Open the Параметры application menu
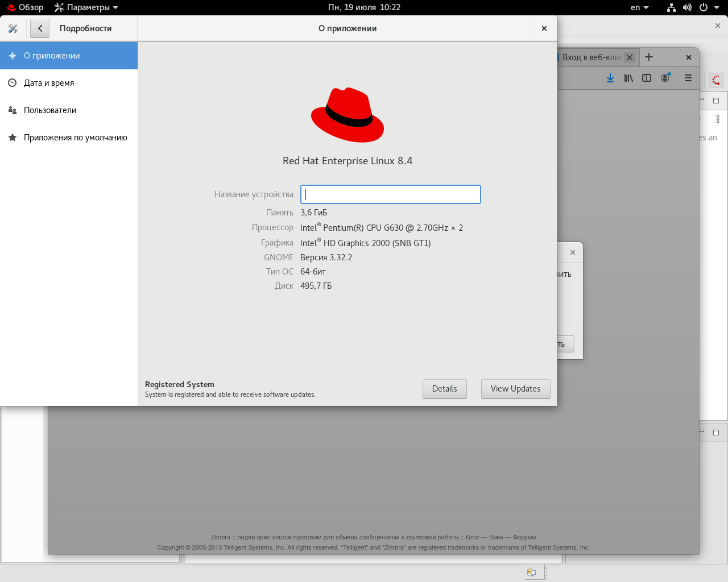Image resolution: width=728 pixels, height=582 pixels. [x=86, y=7]
